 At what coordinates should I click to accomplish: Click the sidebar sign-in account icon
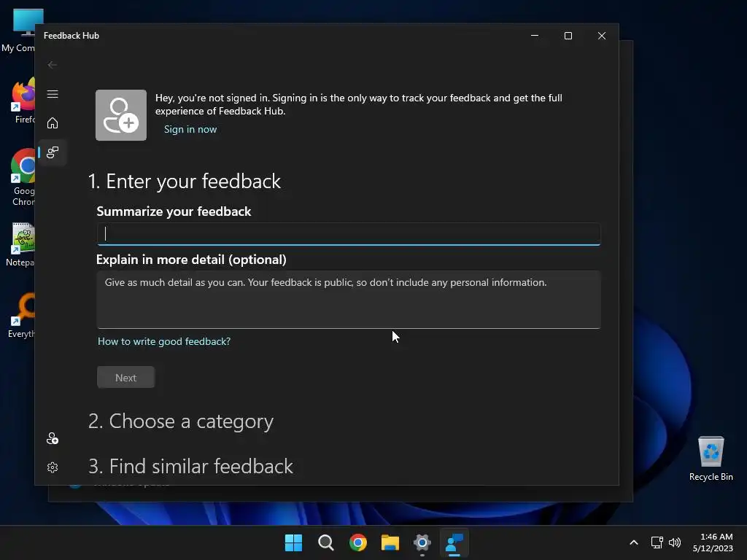(x=53, y=438)
